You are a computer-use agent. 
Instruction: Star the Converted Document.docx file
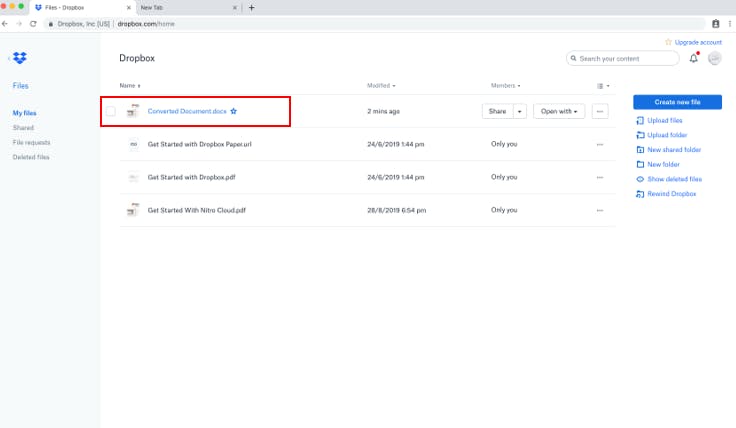coord(234,111)
